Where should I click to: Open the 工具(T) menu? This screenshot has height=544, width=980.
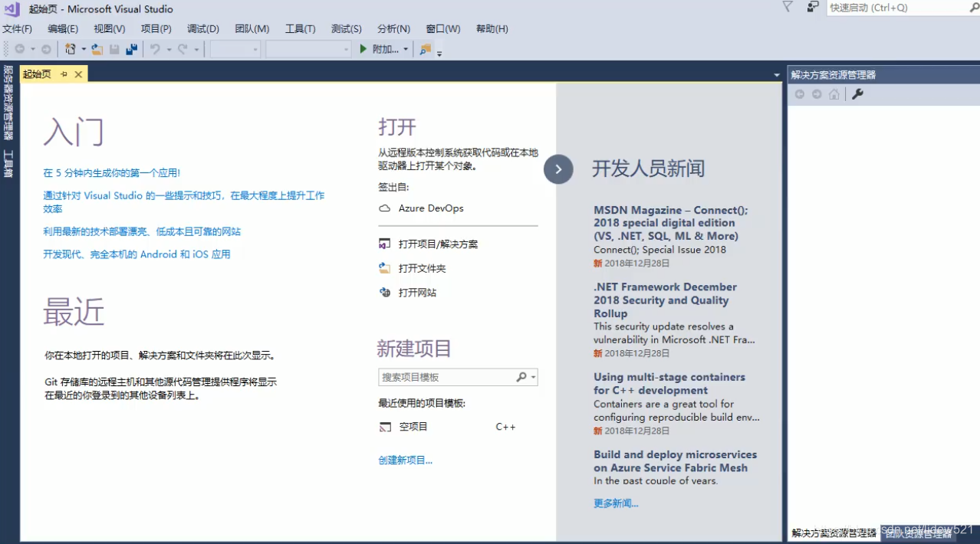[x=300, y=29]
